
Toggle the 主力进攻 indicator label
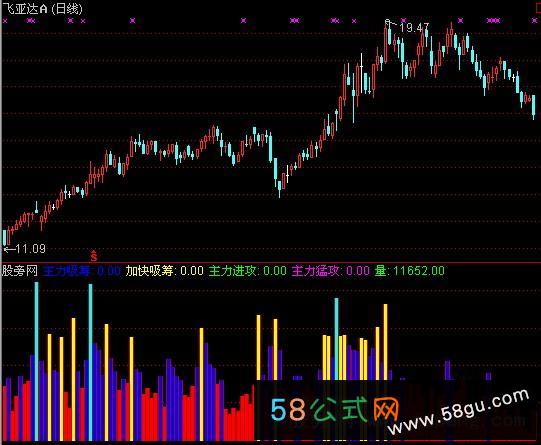click(x=233, y=271)
